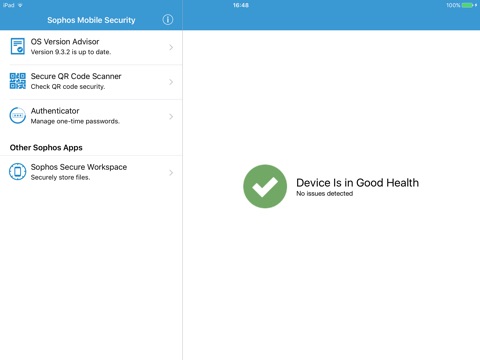Expand OS Version Advisor via its chevron
The image size is (480, 360).
[171, 47]
